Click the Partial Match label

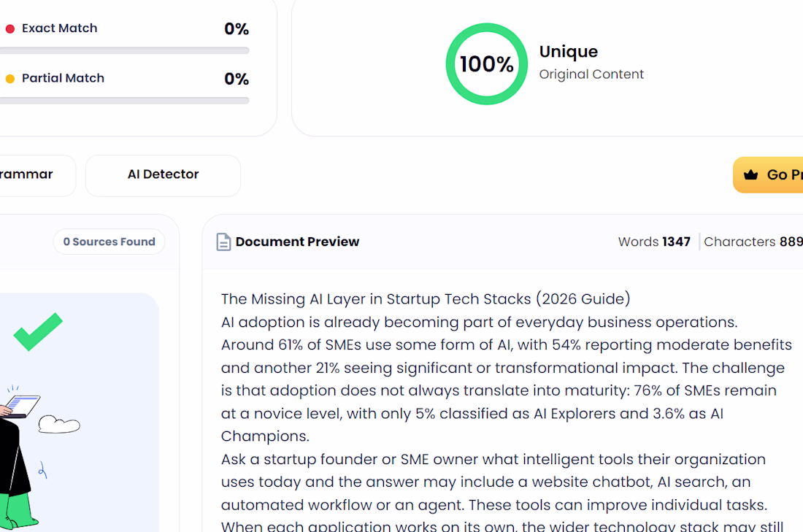pyautogui.click(x=63, y=78)
